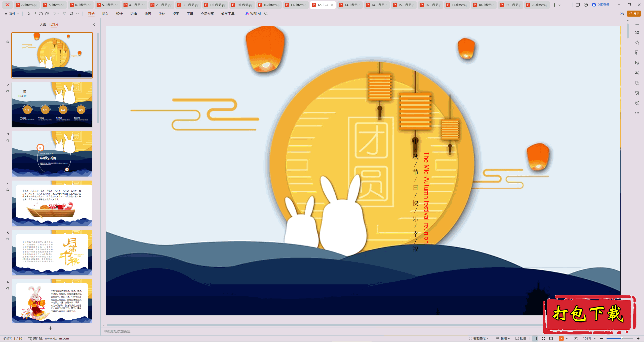Switch to the 13.中秋节 document tab

pos(350,5)
